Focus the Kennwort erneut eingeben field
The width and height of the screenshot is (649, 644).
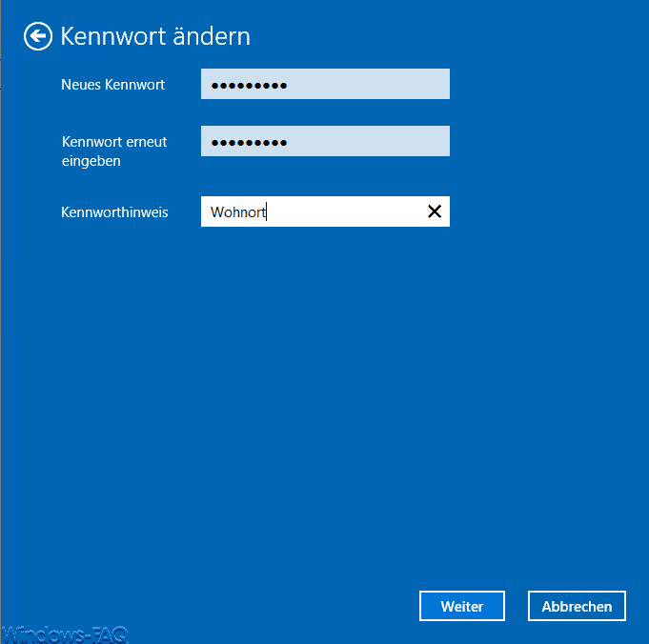click(x=325, y=142)
